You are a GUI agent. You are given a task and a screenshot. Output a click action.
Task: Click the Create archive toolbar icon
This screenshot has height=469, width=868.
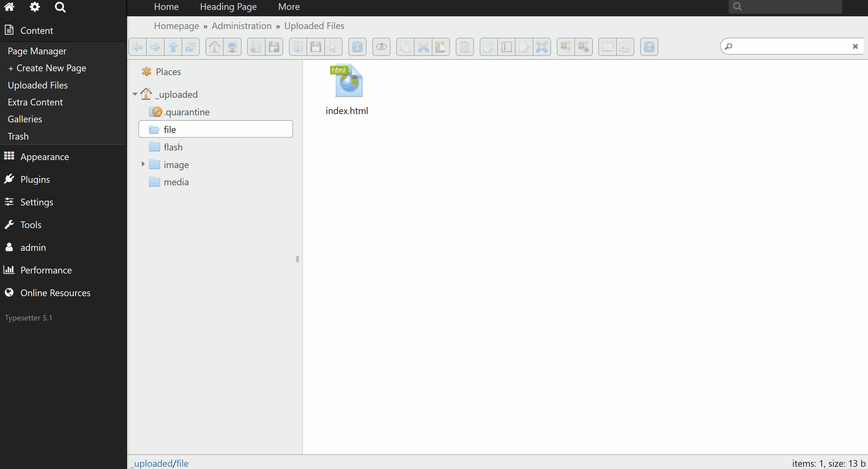[583, 47]
